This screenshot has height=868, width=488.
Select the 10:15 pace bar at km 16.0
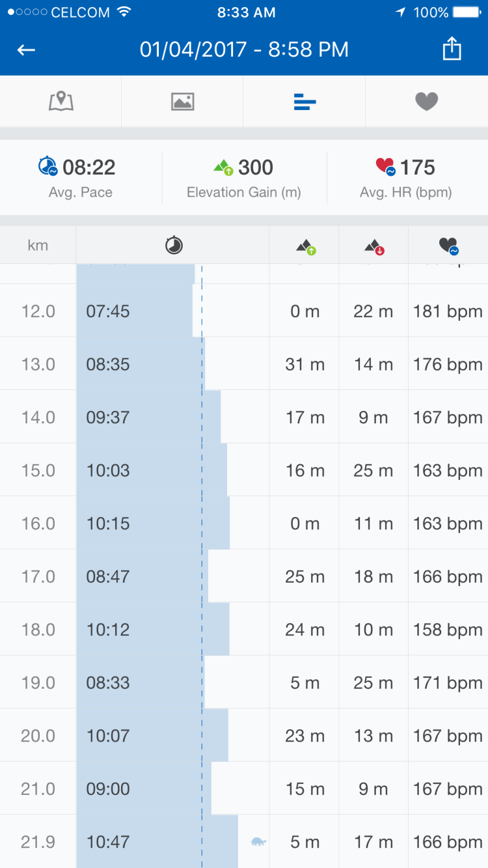tap(153, 524)
